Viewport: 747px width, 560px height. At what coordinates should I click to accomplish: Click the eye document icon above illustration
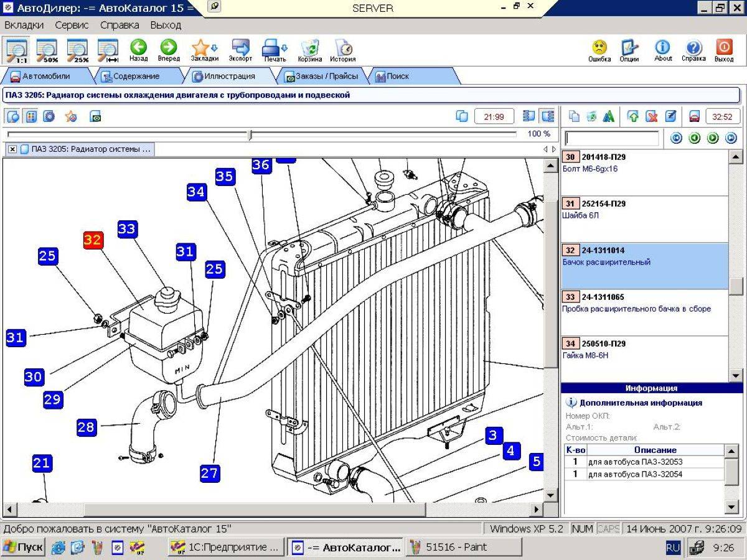pos(95,116)
